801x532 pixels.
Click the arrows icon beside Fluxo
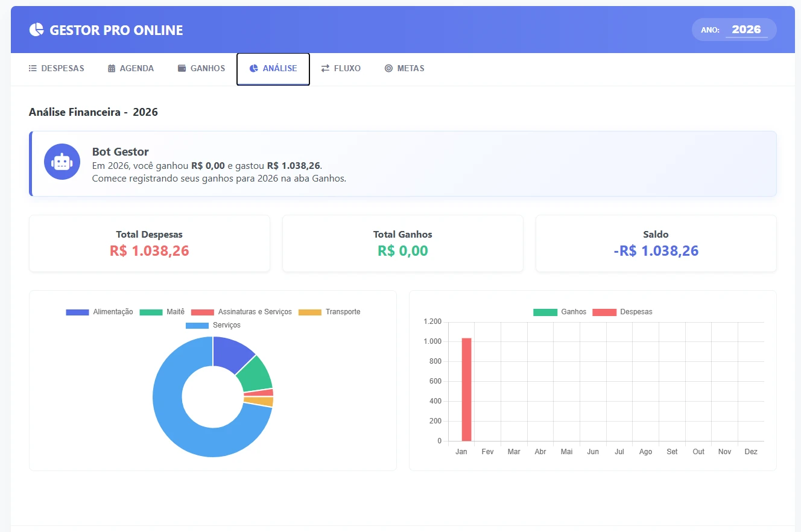click(325, 69)
